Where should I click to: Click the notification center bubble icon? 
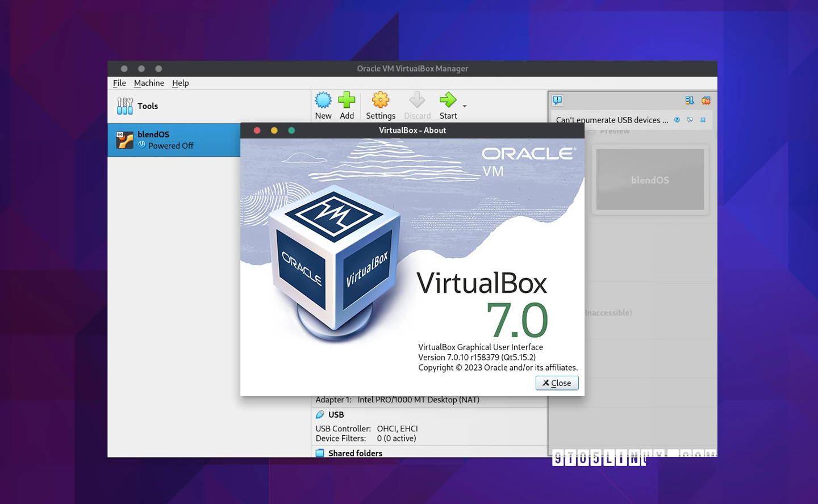click(x=558, y=100)
